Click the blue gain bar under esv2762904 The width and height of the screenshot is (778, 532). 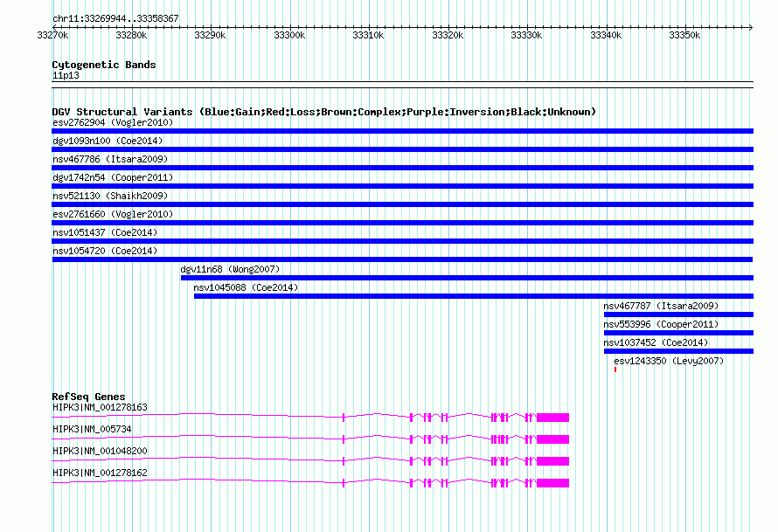(x=402, y=131)
